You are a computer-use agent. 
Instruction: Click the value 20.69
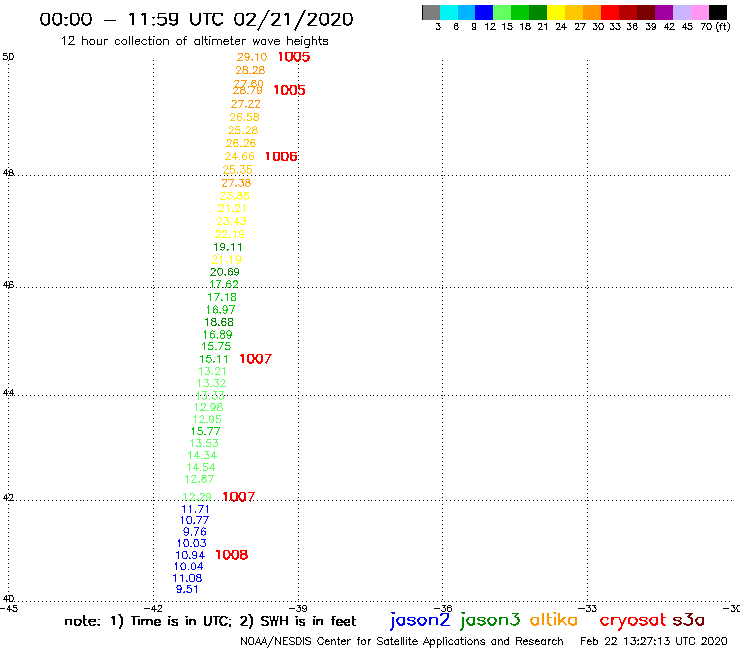225,272
